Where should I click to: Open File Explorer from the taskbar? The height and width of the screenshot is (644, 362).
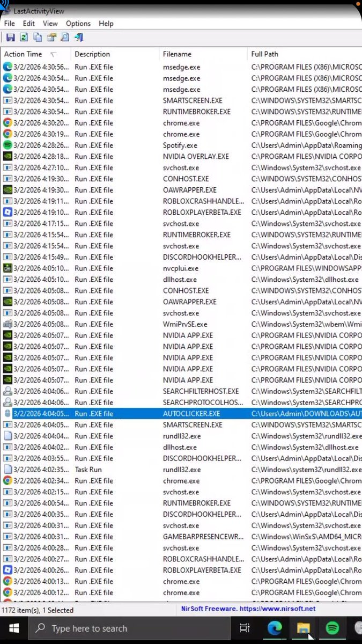pos(303,628)
